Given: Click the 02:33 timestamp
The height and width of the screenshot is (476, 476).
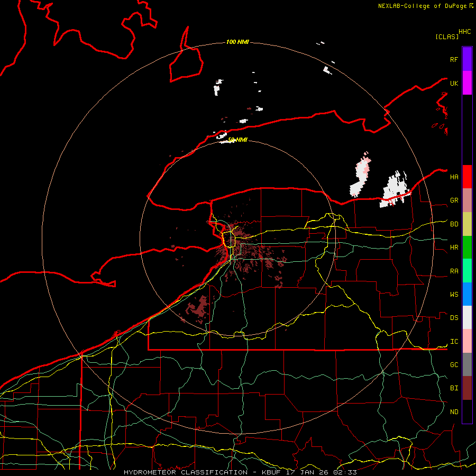Looking at the screenshot, I should pyautogui.click(x=345, y=472).
